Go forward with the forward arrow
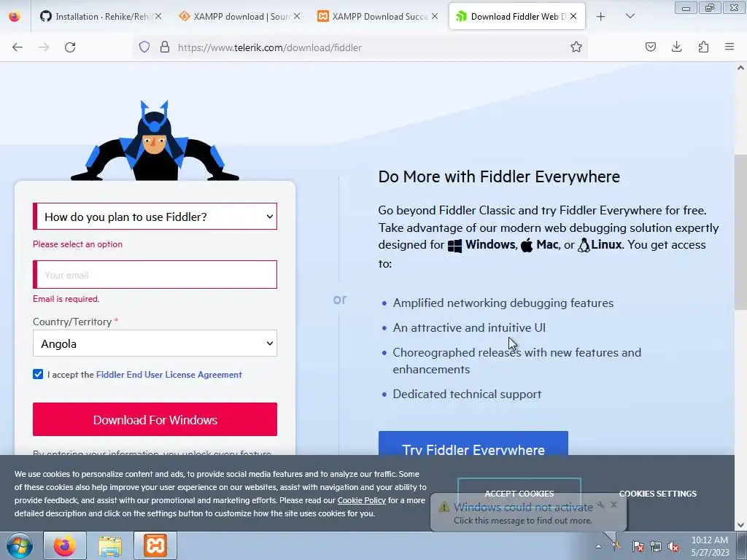 tap(44, 47)
